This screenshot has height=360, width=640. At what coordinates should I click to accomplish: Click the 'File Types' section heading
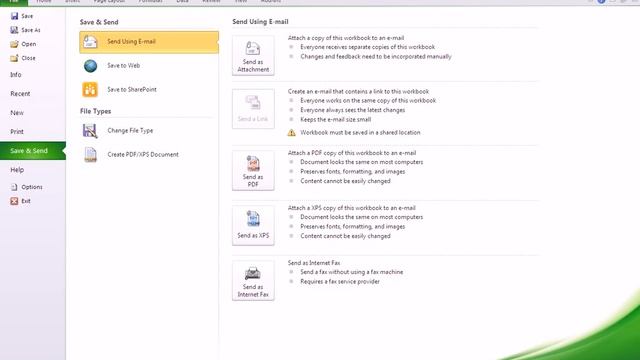(96, 111)
